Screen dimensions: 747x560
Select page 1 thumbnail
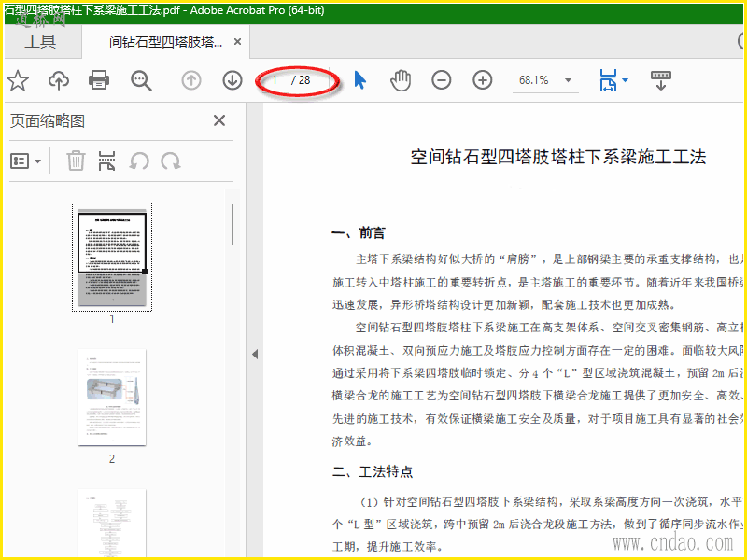[112, 258]
